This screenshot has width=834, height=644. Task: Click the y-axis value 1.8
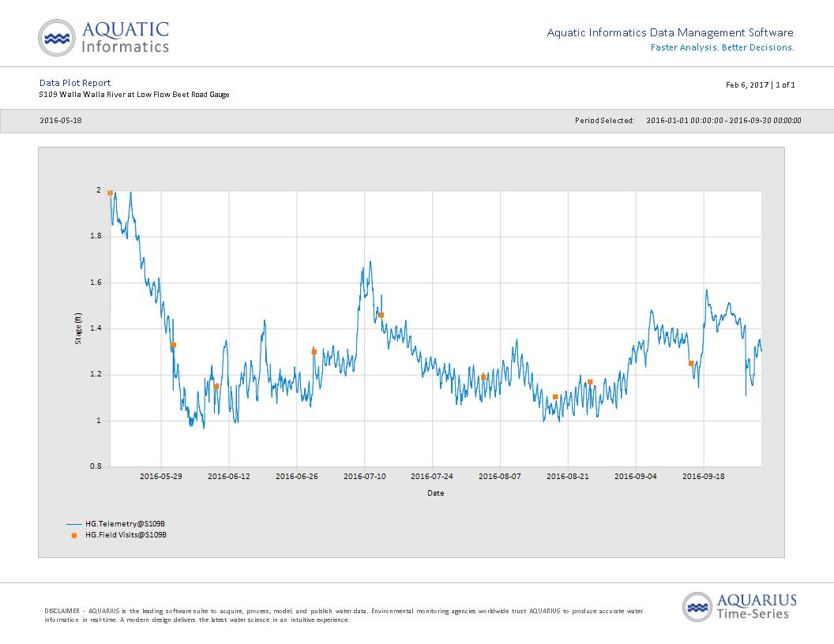click(96, 236)
